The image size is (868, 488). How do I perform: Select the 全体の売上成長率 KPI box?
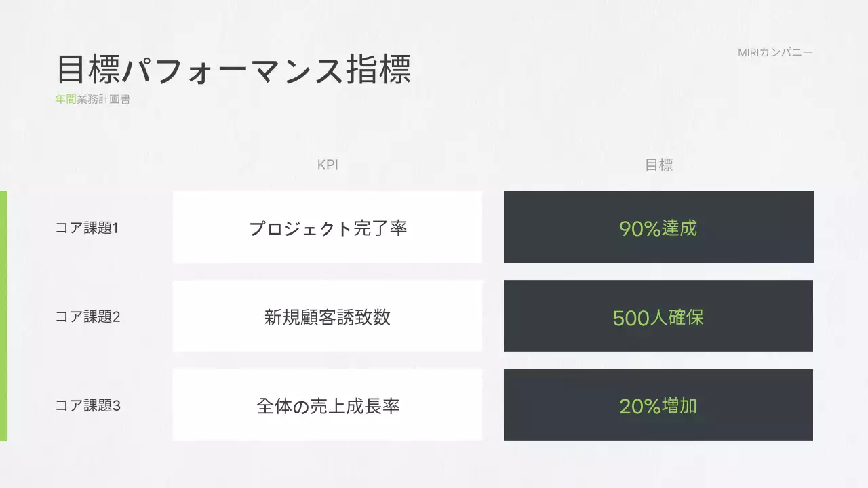coord(328,405)
